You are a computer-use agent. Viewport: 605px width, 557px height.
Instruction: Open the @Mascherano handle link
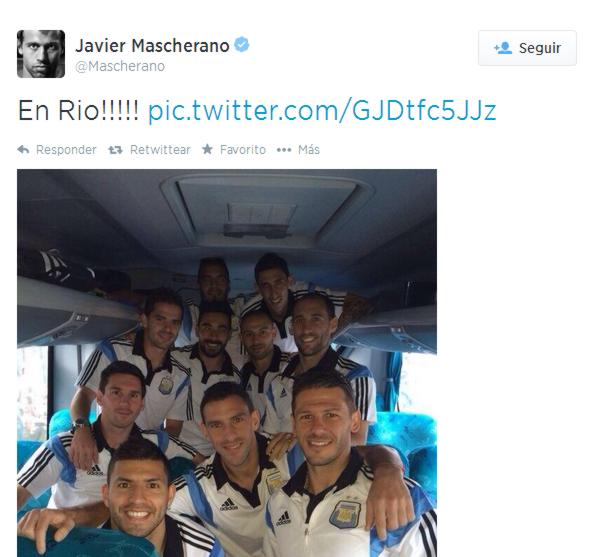pos(120,66)
